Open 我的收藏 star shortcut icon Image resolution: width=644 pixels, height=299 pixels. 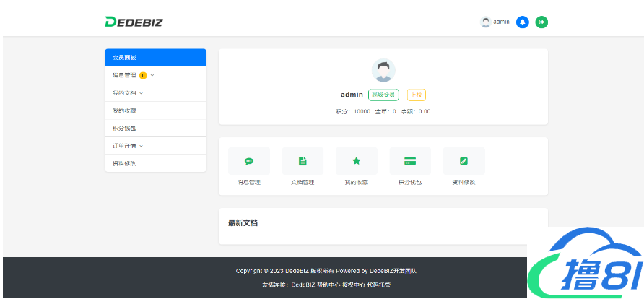pos(356,161)
